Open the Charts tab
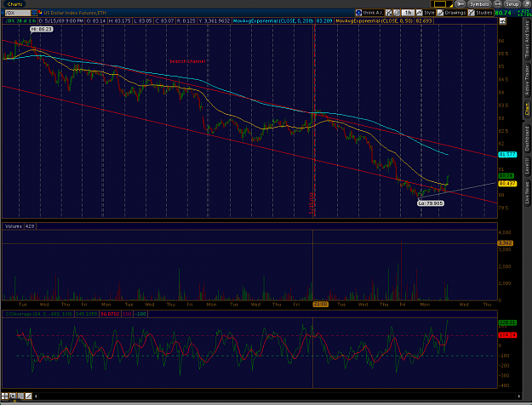 click(14, 4)
